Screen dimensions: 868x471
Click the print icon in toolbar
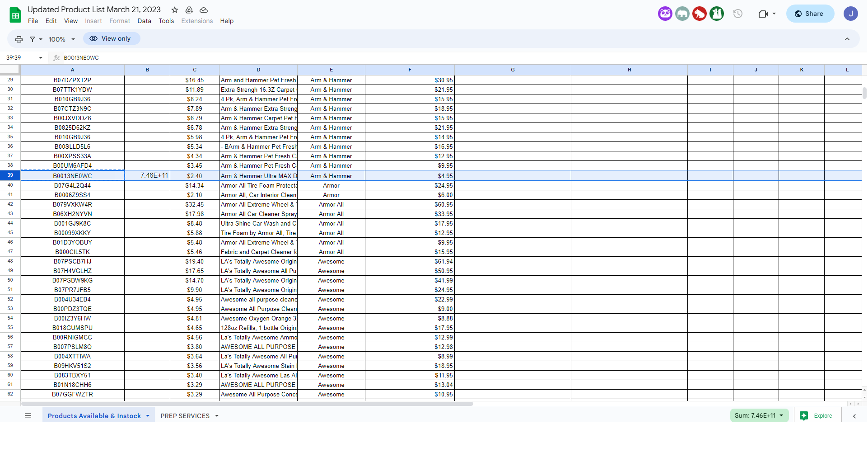pos(19,39)
